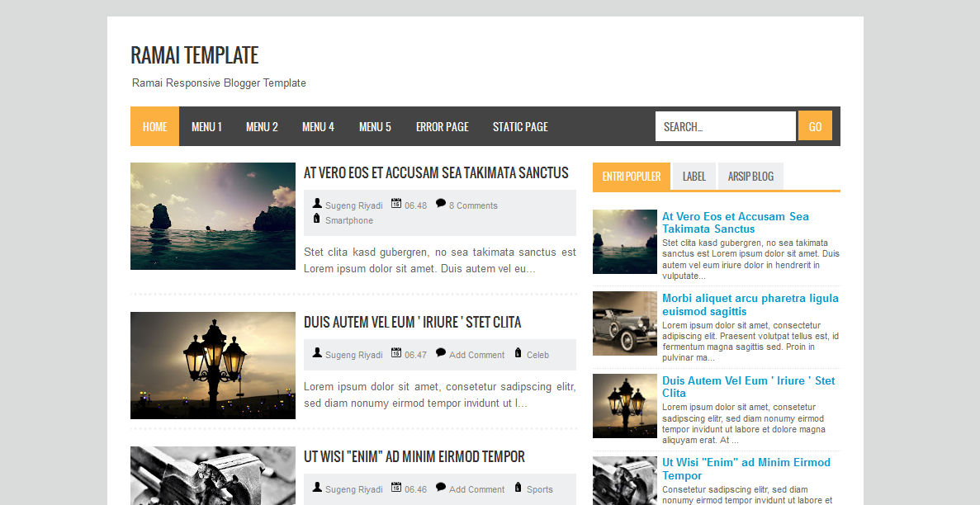Screen dimensions: 980x505
Task: Open Menu 1 in navigation bar
Action: 206,126
